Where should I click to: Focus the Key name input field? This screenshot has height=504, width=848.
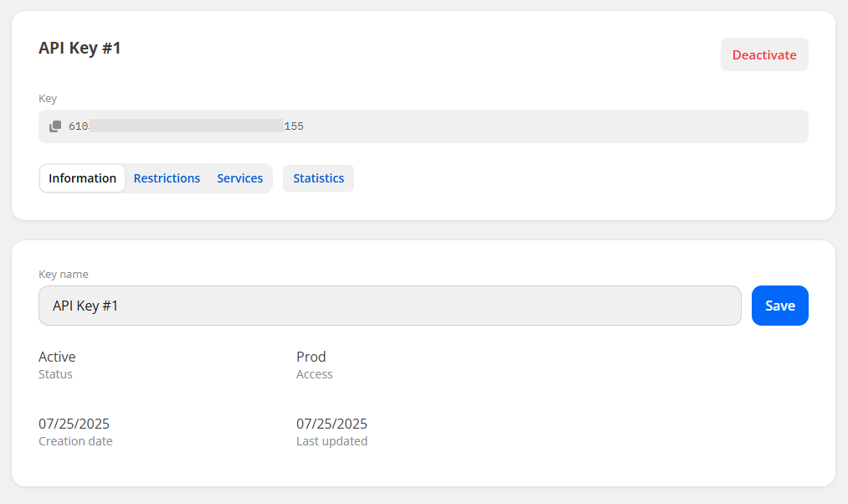pos(389,306)
